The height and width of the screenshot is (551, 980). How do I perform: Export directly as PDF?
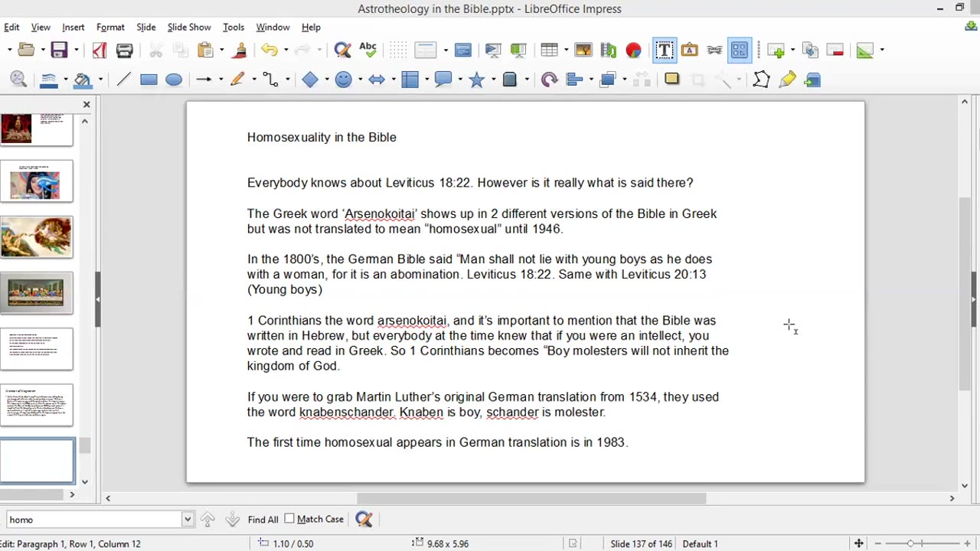click(x=100, y=51)
